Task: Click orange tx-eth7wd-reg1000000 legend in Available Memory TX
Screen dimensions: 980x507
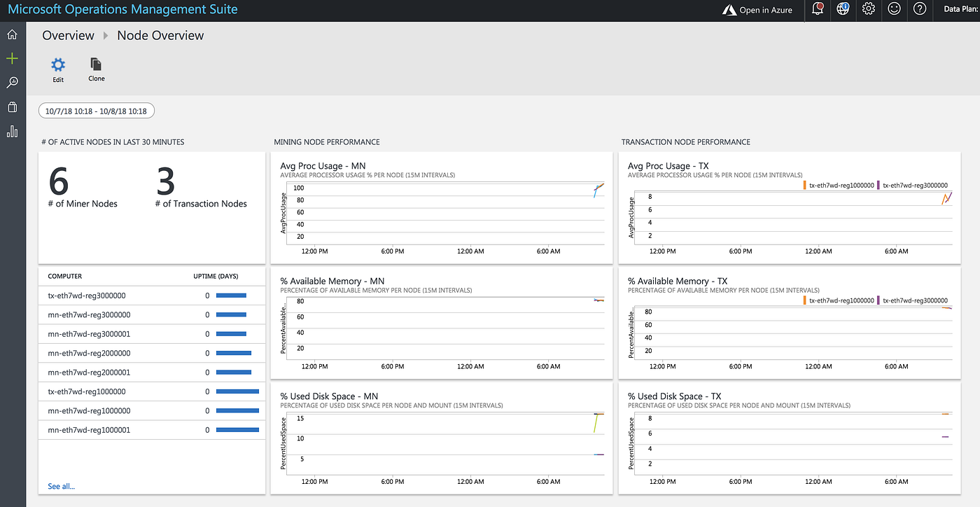Action: [839, 300]
